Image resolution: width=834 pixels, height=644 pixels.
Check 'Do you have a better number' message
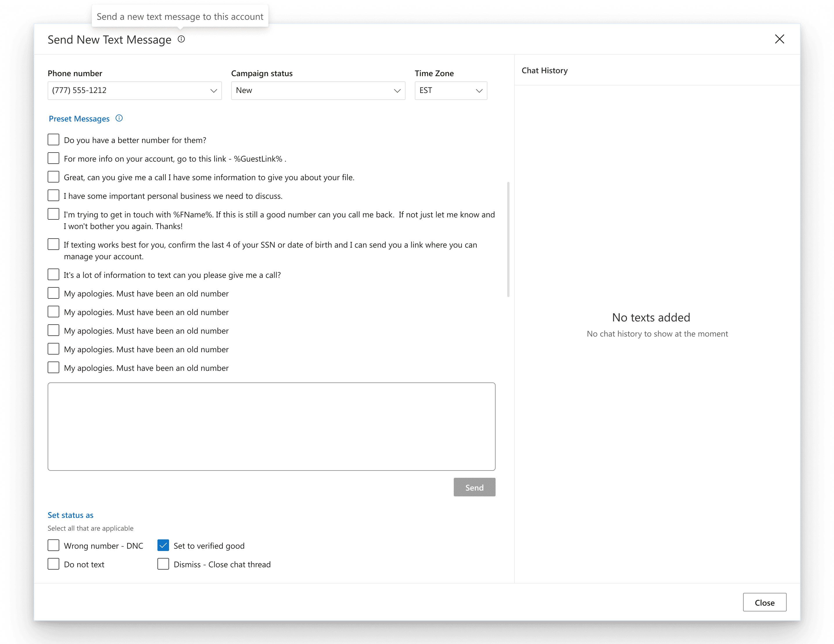pyautogui.click(x=53, y=139)
